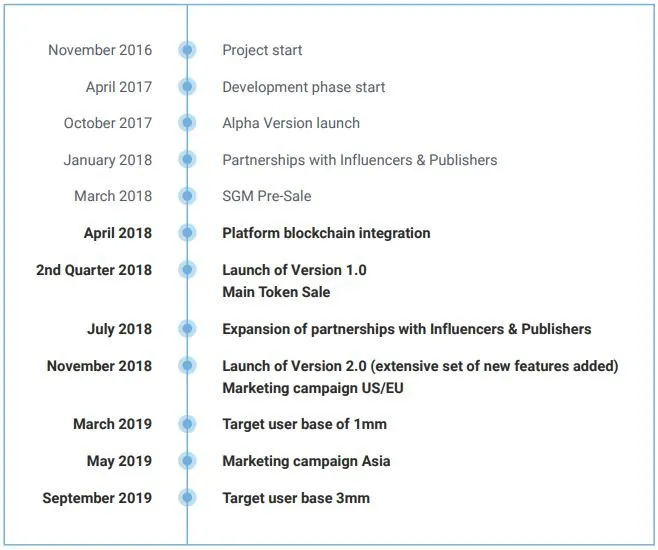Click 'Alpha Version launch' milestone text
The image size is (658, 550).
[291, 123]
